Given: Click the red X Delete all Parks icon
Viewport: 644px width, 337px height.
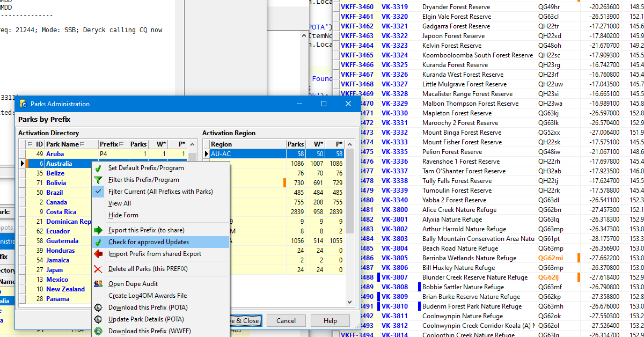Looking at the screenshot, I should pos(98,269).
